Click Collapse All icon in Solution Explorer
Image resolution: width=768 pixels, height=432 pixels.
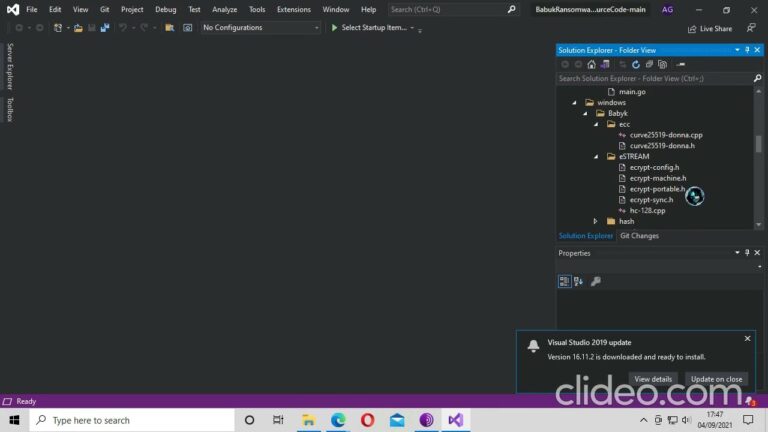click(x=649, y=64)
